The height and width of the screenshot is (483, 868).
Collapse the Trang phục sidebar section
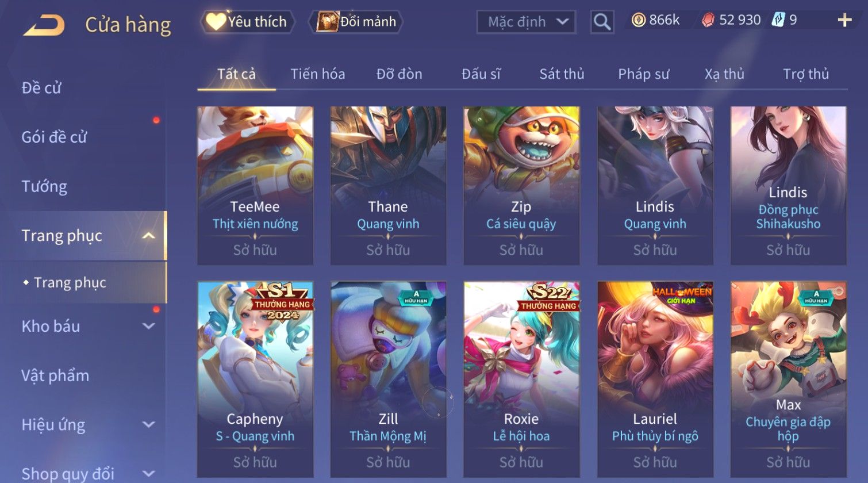click(148, 236)
